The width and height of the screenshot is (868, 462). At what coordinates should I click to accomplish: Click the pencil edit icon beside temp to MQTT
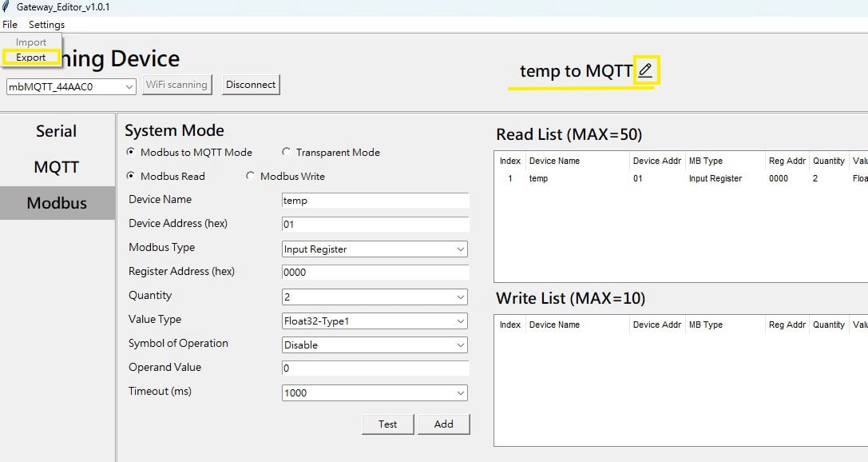coord(645,70)
